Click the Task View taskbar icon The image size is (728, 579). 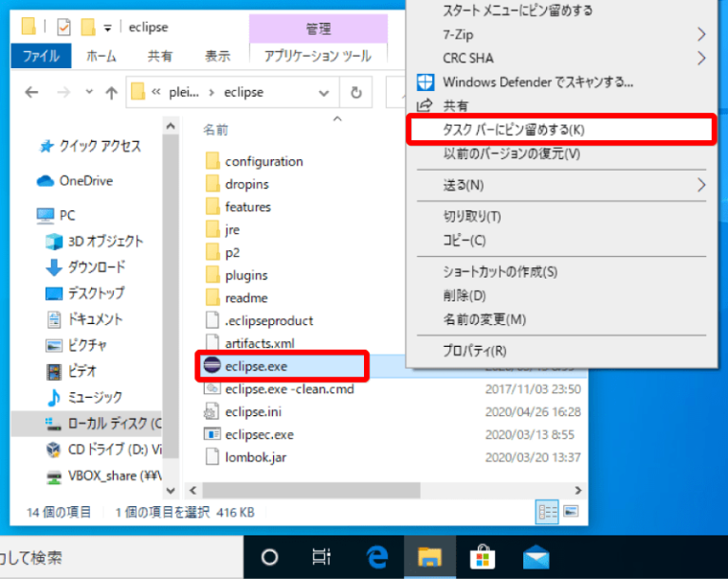[322, 556]
